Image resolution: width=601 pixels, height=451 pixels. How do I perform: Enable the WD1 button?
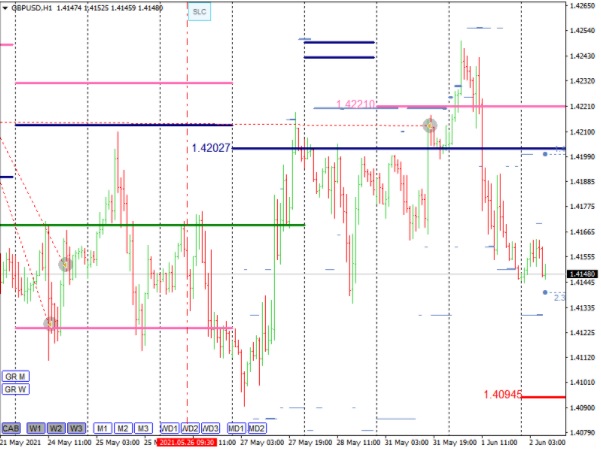(x=169, y=428)
